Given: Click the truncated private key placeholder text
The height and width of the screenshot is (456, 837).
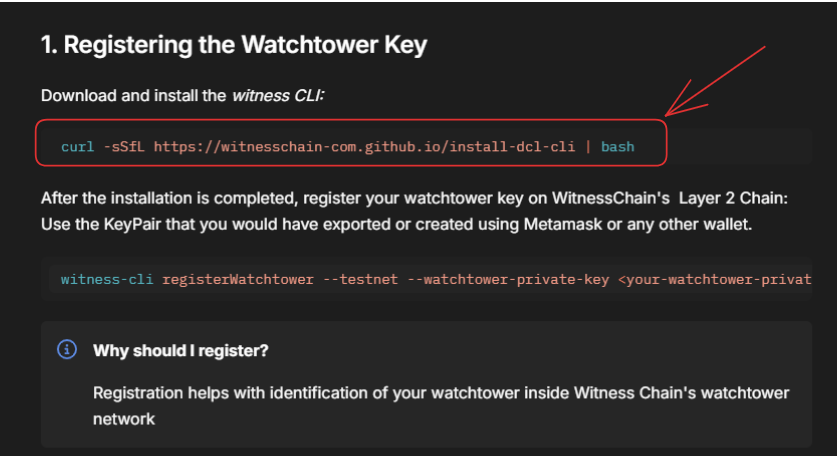Looking at the screenshot, I should [715, 279].
